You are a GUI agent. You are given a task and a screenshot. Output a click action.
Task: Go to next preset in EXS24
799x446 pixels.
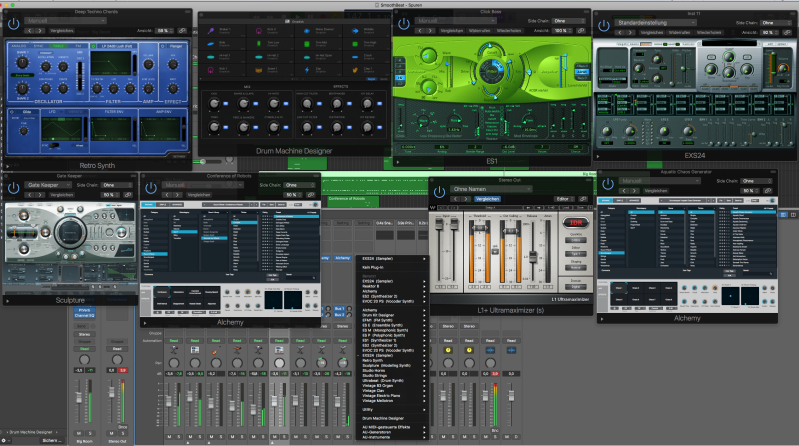coord(630,33)
